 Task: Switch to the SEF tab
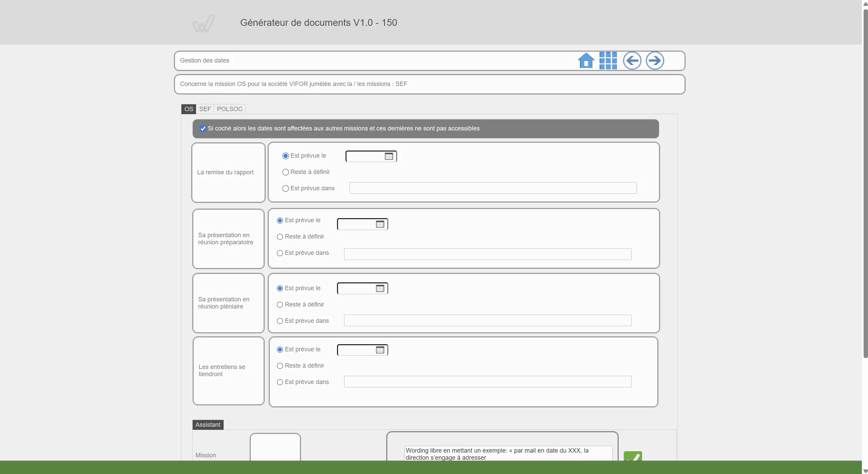(x=205, y=109)
